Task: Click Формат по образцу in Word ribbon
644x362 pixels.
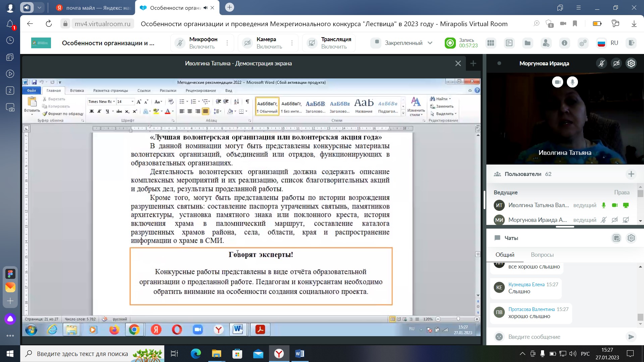Action: (63, 114)
